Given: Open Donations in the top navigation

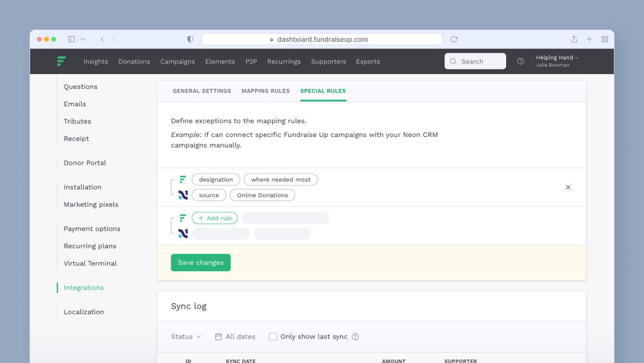Looking at the screenshot, I should 134,62.
